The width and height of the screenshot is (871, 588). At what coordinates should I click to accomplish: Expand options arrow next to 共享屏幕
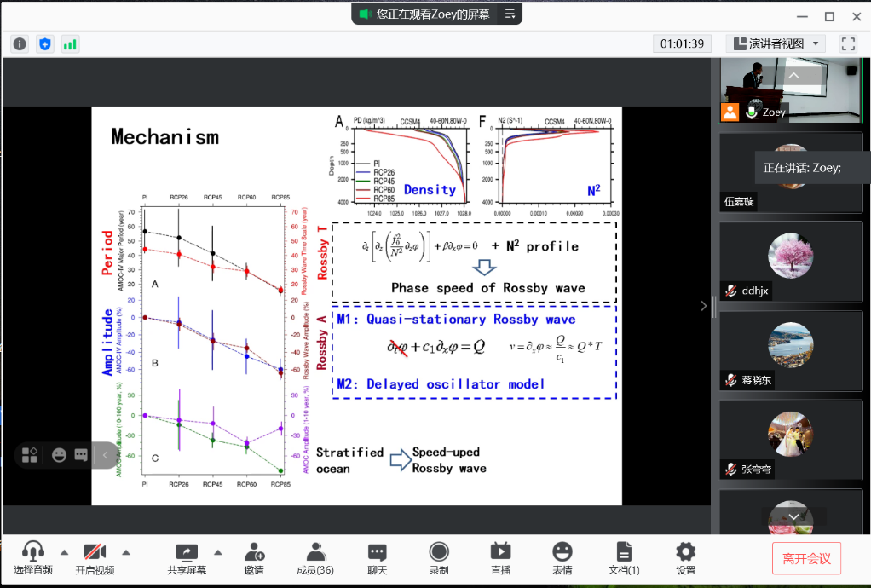(217, 551)
